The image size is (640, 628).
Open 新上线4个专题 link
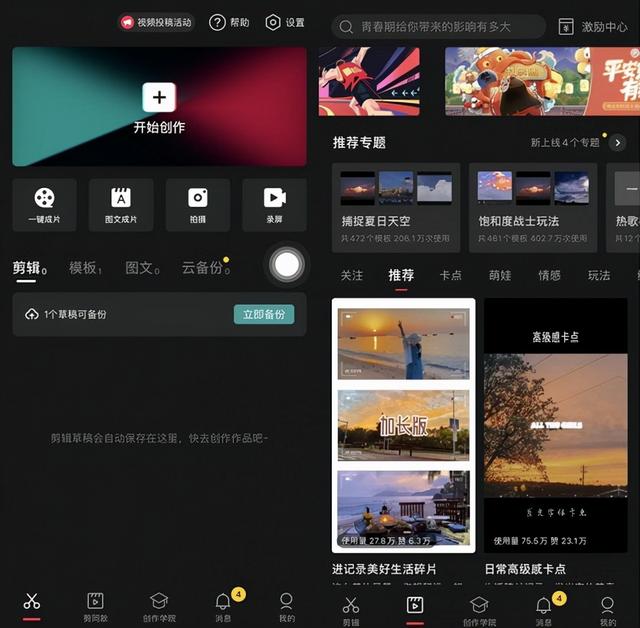(565, 142)
